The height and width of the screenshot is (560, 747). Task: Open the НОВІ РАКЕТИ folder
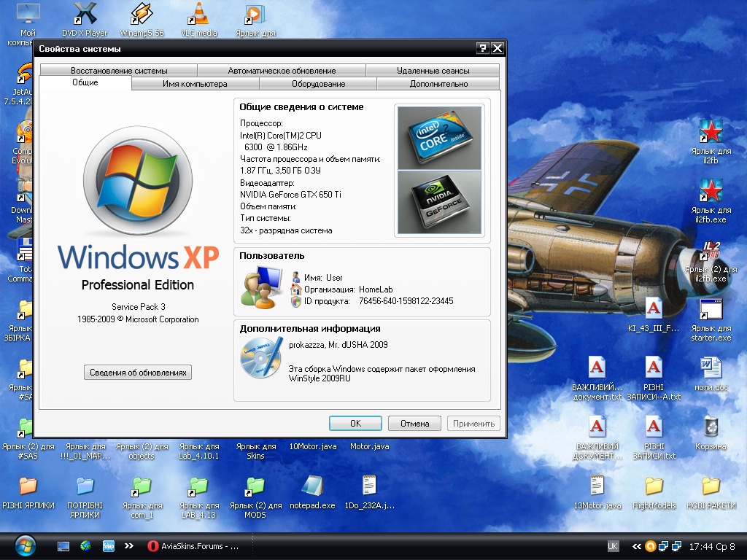(x=711, y=486)
